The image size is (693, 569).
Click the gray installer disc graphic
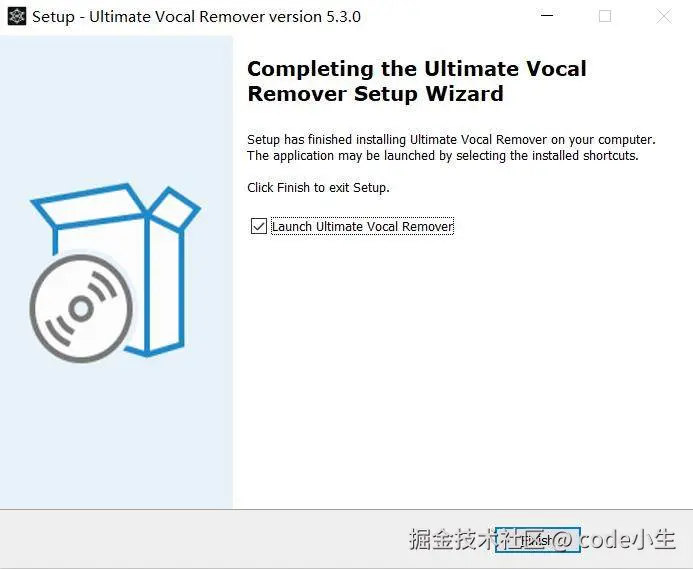81,309
